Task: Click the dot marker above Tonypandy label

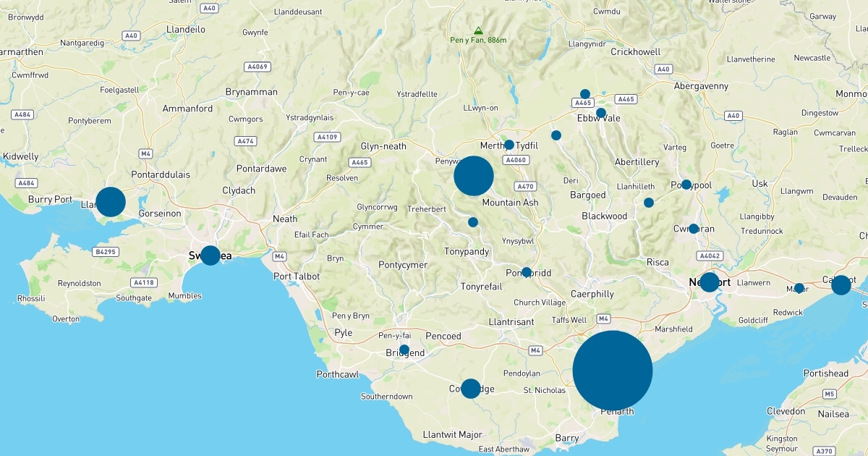Action: click(x=473, y=222)
